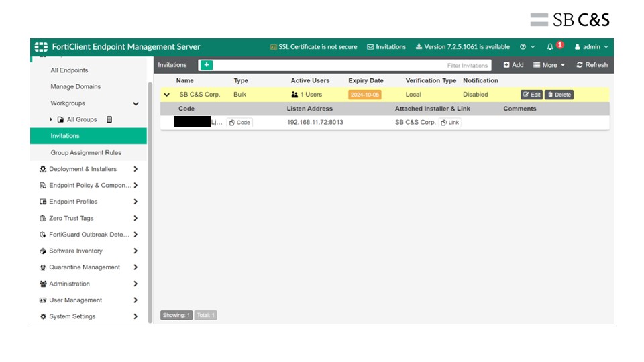Expand Endpoint Profiles menu
The image size is (644, 362).
click(136, 202)
